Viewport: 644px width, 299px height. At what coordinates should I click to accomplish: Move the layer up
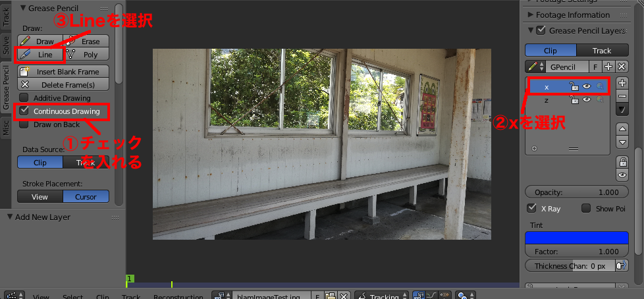[623, 129]
